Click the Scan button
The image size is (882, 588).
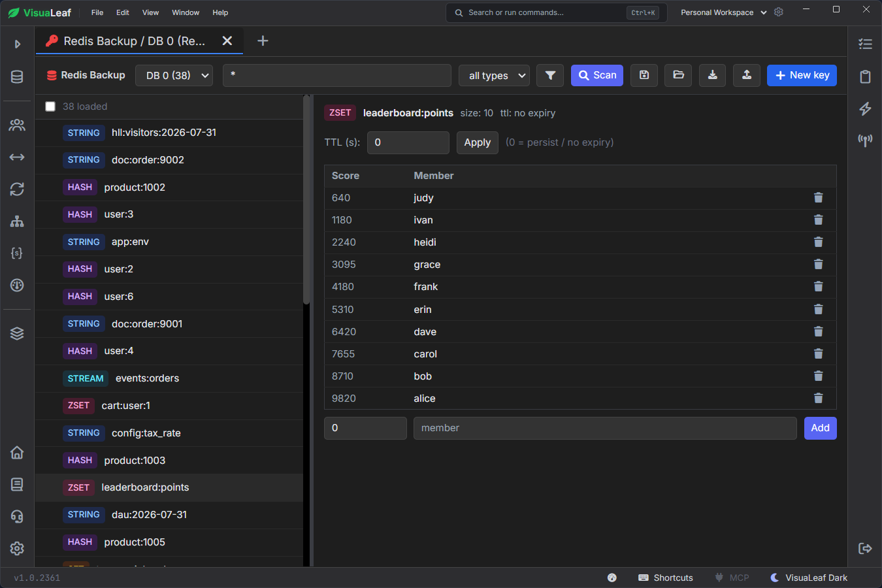pos(597,76)
